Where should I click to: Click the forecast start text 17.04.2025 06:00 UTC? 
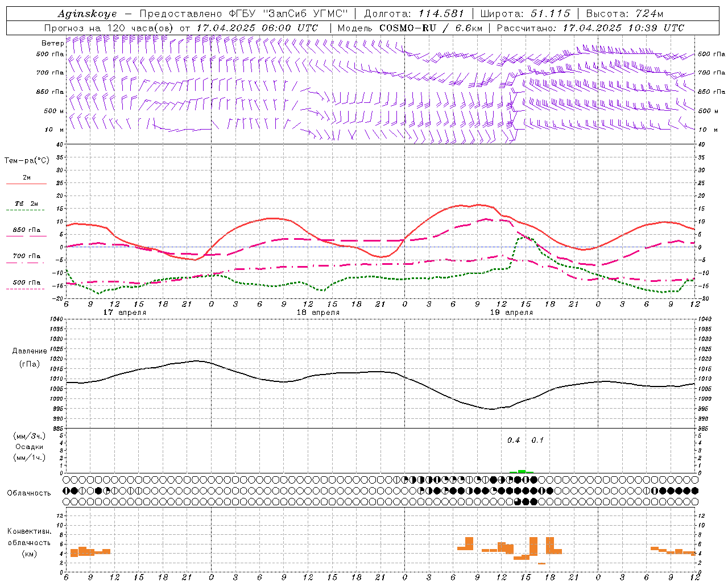pos(257,28)
